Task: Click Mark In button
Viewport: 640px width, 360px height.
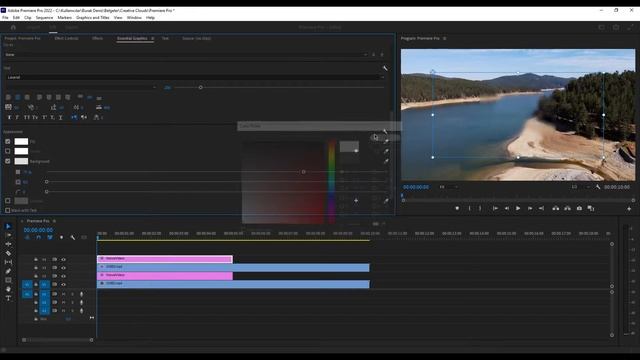Action: [x=469, y=209]
